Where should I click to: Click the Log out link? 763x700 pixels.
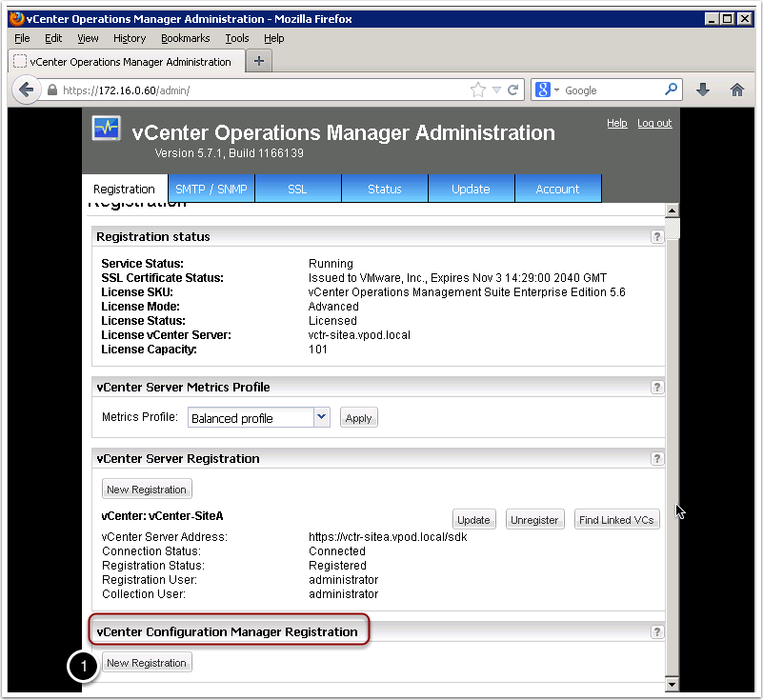click(653, 123)
